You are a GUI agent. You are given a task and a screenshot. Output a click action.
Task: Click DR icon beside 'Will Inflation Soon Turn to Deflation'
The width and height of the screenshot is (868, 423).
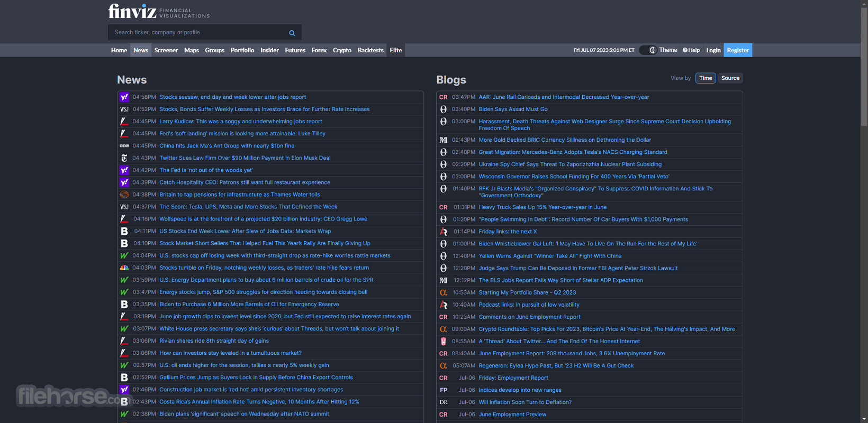pyautogui.click(x=444, y=402)
